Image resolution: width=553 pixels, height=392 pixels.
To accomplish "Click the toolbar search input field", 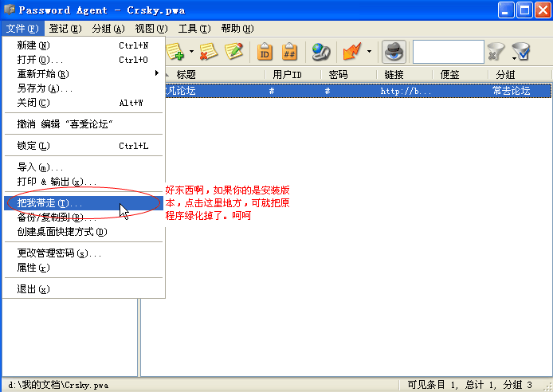I will click(x=449, y=52).
